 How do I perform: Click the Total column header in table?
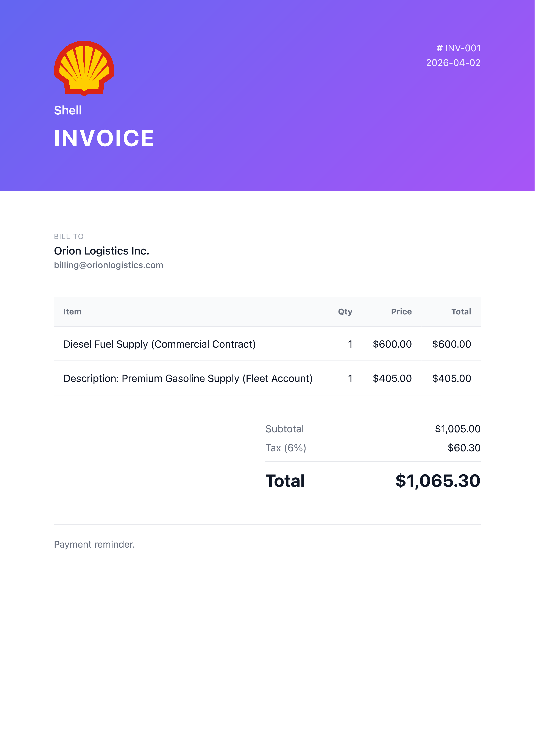click(461, 312)
